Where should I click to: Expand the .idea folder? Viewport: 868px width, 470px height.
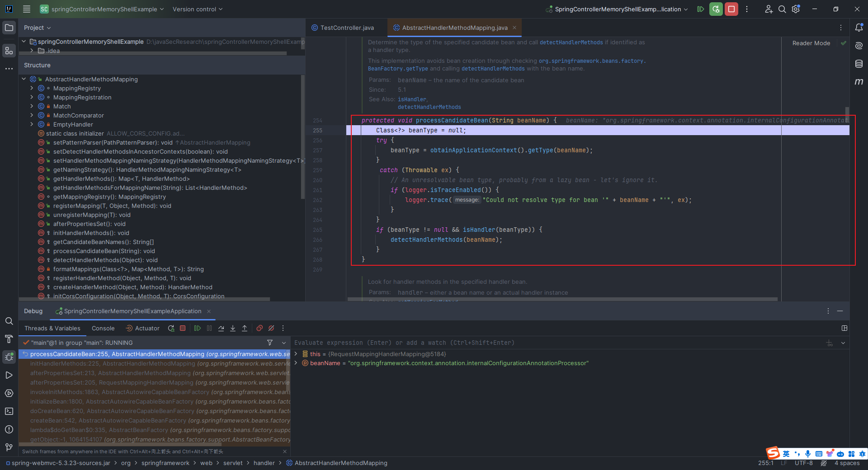pyautogui.click(x=32, y=51)
